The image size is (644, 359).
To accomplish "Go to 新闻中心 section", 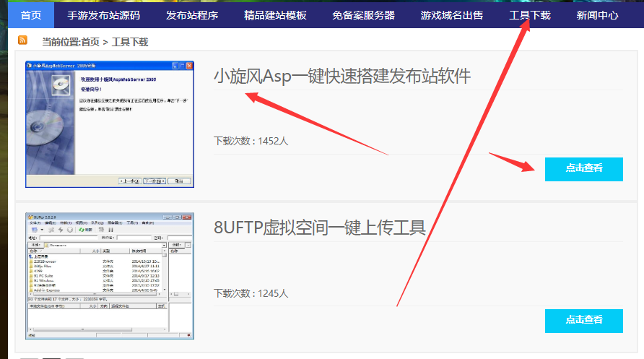I will tap(597, 16).
